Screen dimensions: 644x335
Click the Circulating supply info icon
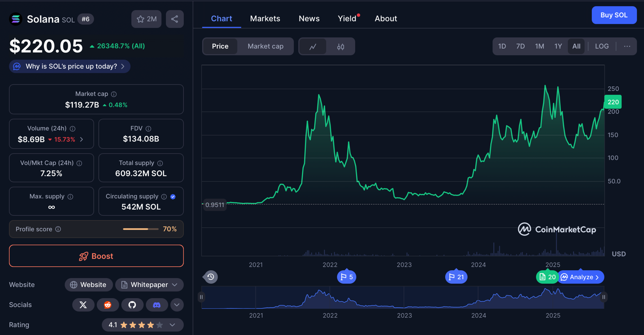pyautogui.click(x=164, y=197)
